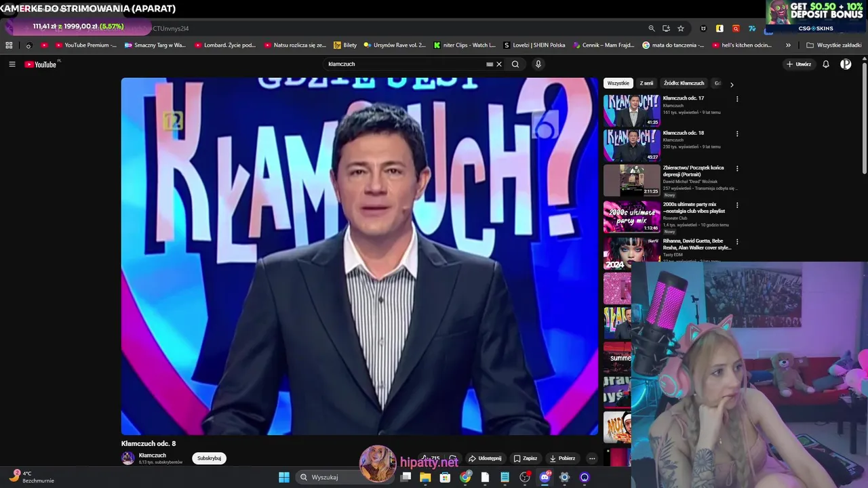Subscribe with the Subskrybuj button

tap(209, 458)
